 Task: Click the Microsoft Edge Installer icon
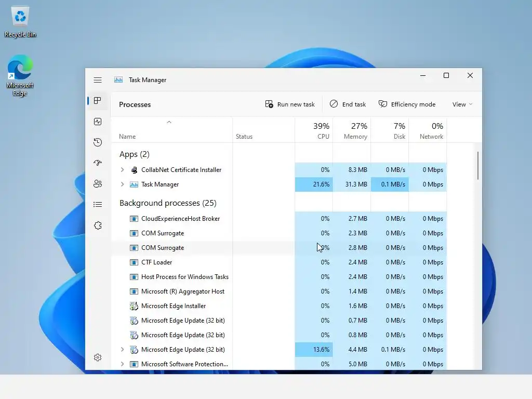point(134,305)
